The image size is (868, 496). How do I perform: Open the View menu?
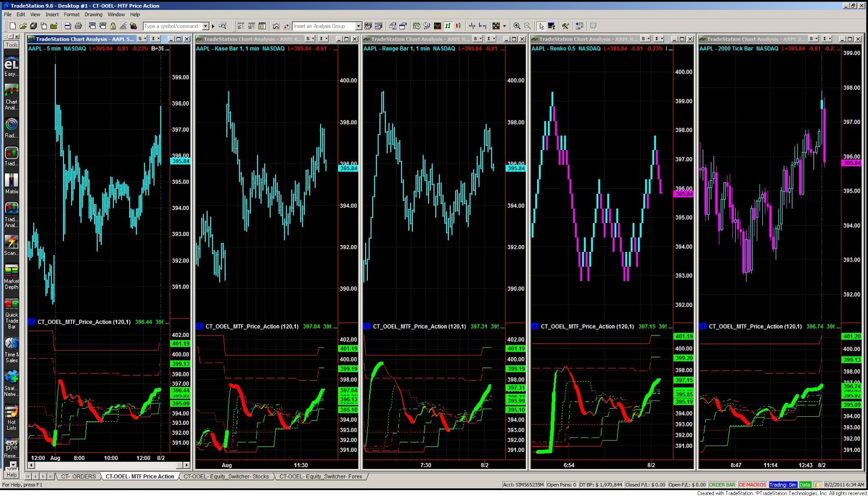35,15
